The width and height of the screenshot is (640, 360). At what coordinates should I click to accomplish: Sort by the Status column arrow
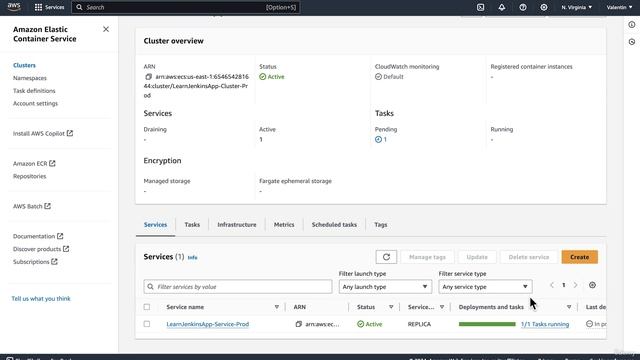point(391,307)
